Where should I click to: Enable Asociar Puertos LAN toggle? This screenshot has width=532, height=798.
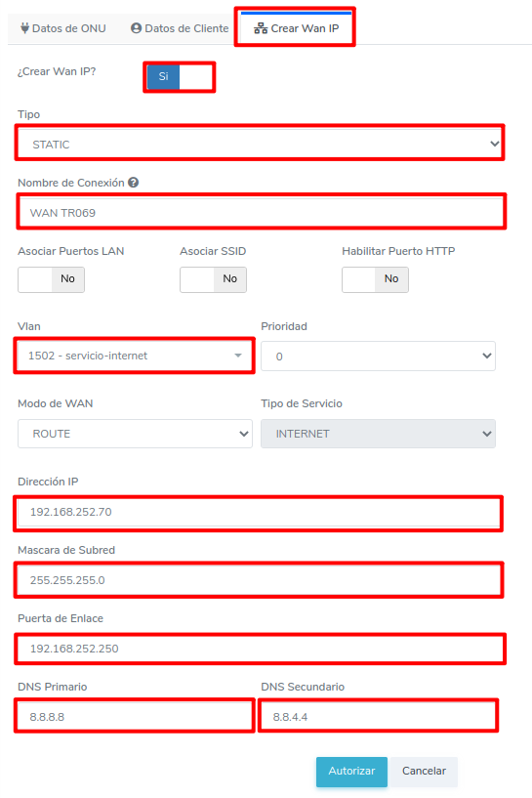point(52,279)
